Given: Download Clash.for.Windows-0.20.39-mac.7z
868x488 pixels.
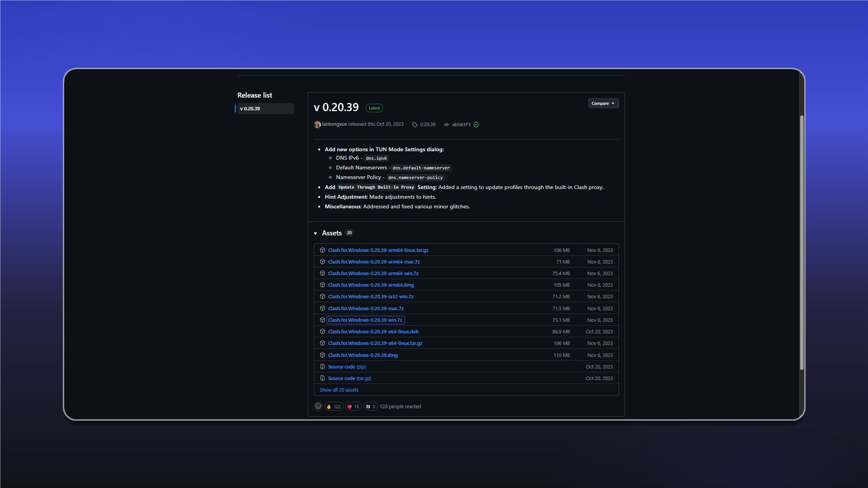Looking at the screenshot, I should pos(366,309).
